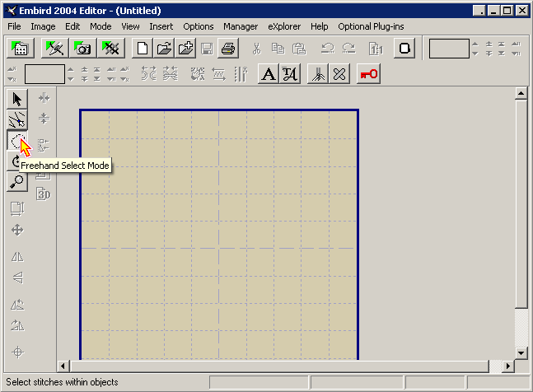Image resolution: width=533 pixels, height=392 pixels.
Task: Click the Redo arrow icon
Action: click(348, 49)
